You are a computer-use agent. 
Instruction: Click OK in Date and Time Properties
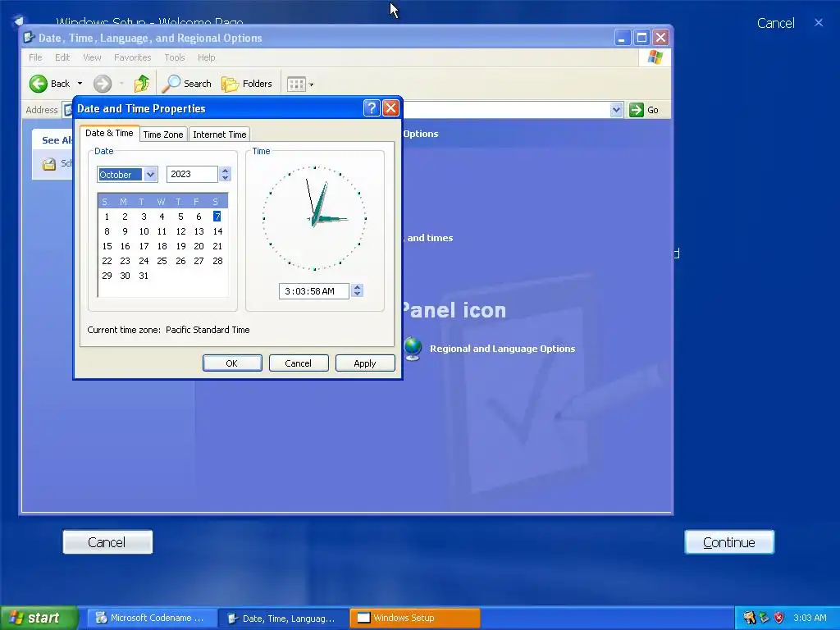click(x=232, y=363)
